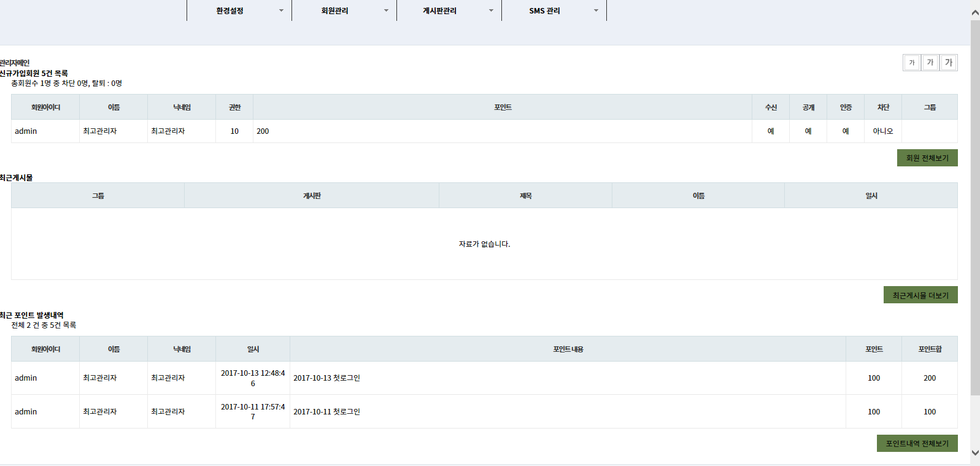Click the vertical scrollbar thumb

coord(975,209)
